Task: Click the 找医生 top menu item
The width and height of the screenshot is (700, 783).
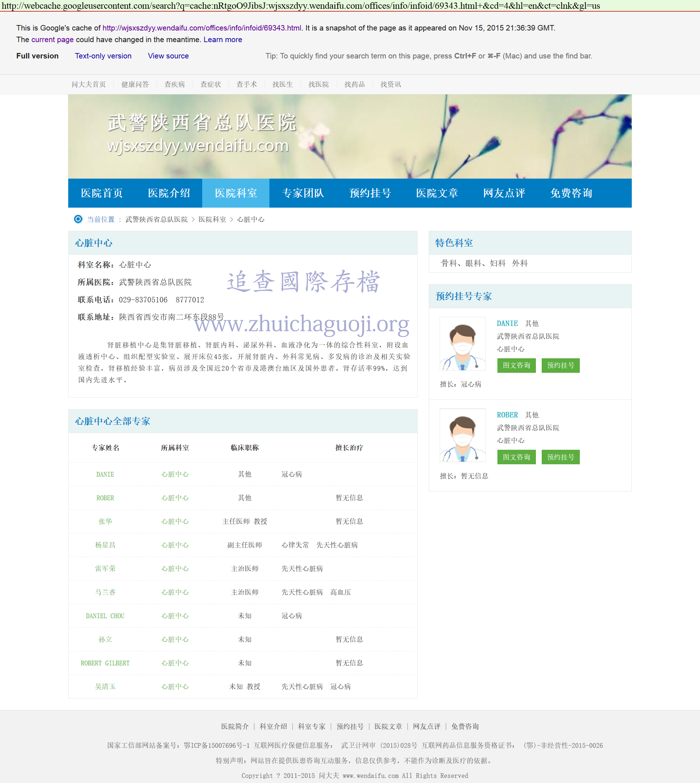Action: [282, 84]
